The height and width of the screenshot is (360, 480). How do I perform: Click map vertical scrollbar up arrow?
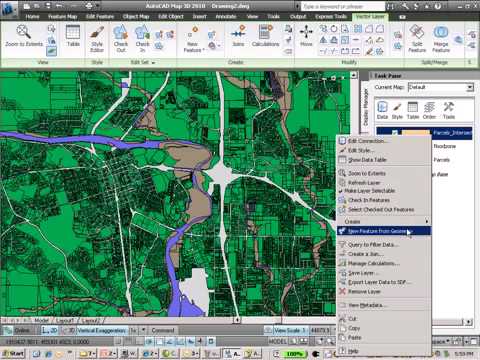pos(354,75)
